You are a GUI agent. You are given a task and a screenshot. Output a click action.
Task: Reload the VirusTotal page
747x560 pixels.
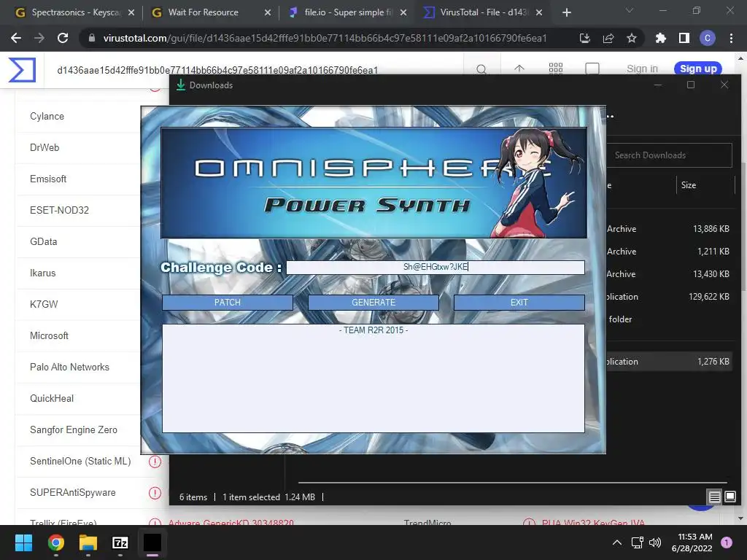coord(63,38)
